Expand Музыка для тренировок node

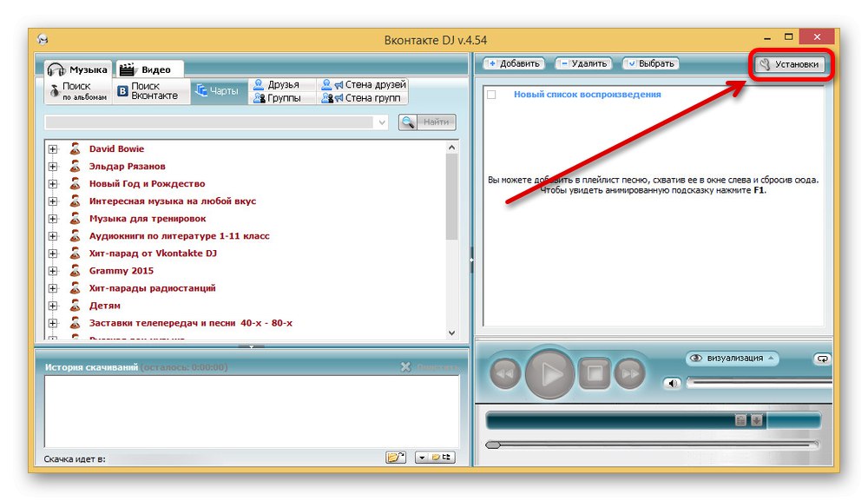coord(53,219)
